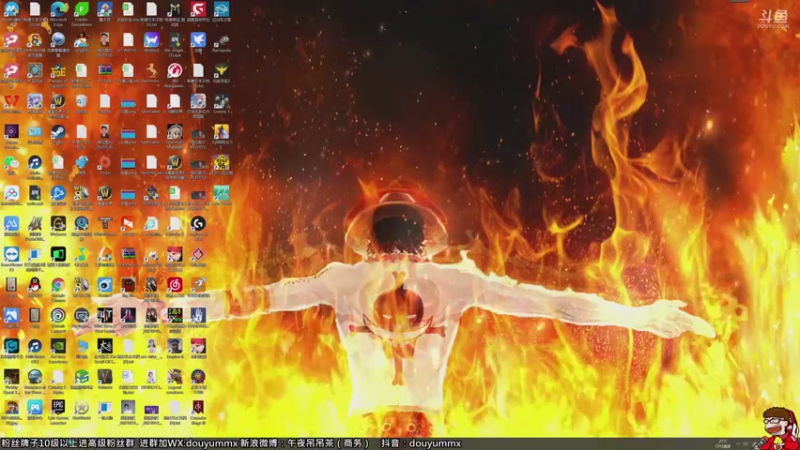This screenshot has width=800, height=450.
Task: Open the Ubisoft Connect swirl icon
Action: tap(58, 315)
